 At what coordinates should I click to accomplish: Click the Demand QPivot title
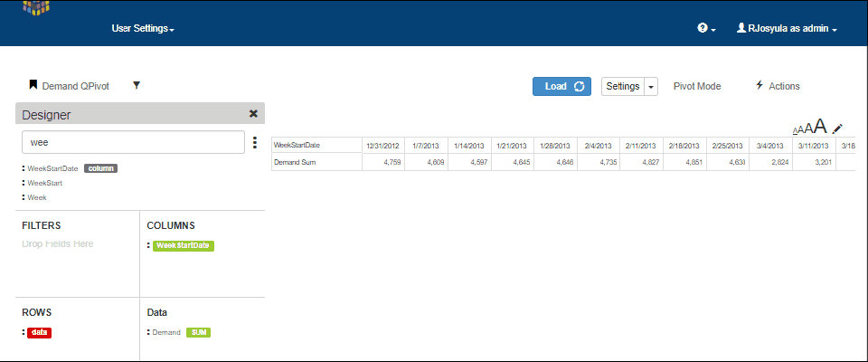click(x=75, y=86)
